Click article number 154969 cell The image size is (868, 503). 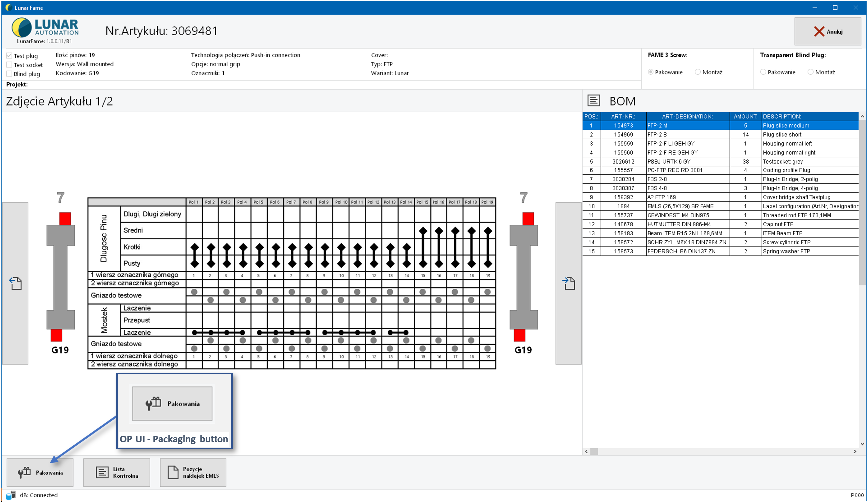(623, 135)
